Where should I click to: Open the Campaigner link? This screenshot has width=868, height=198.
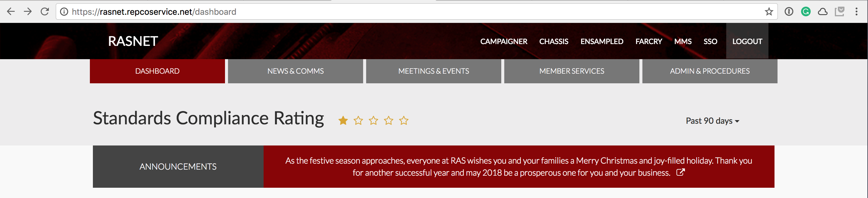[503, 41]
